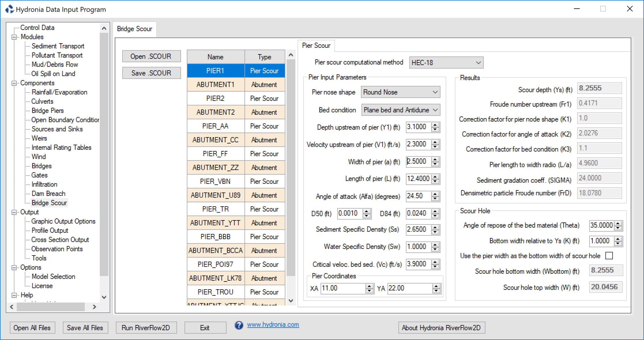Switch to the Bridge Scour tab
This screenshot has height=340, width=644.
pyautogui.click(x=134, y=29)
